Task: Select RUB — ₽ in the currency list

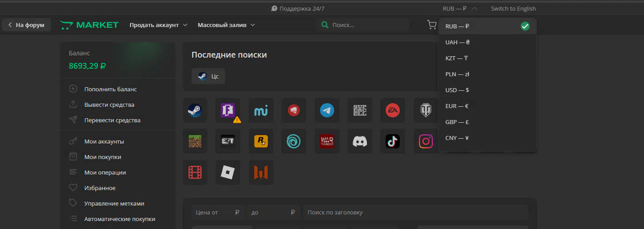Action: (x=488, y=26)
